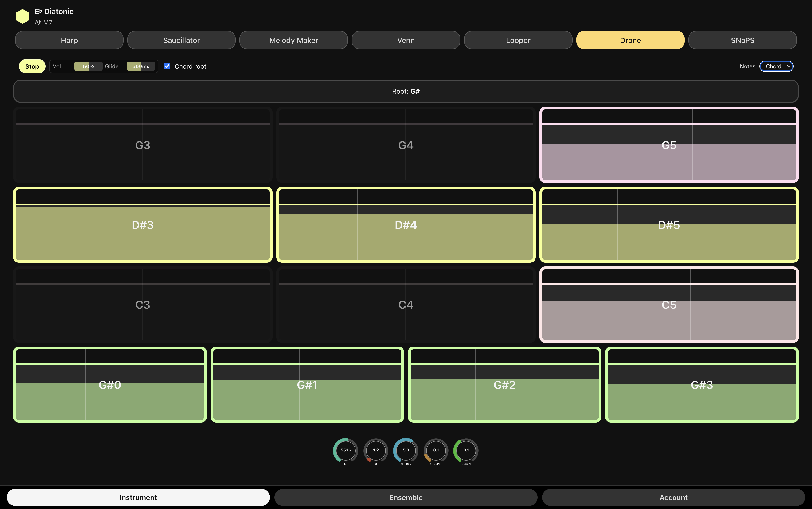The image size is (812, 509).
Task: Toggle the Chord root checkbox
Action: [x=167, y=66]
